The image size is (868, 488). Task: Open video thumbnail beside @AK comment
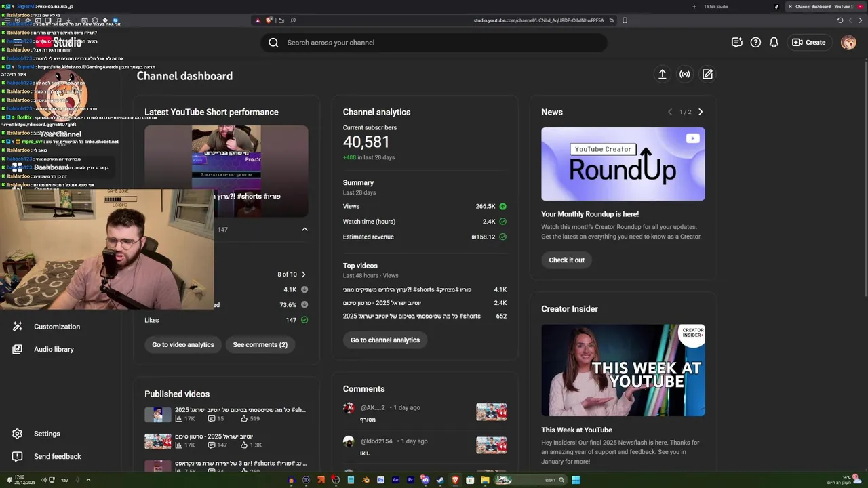[x=492, y=412]
